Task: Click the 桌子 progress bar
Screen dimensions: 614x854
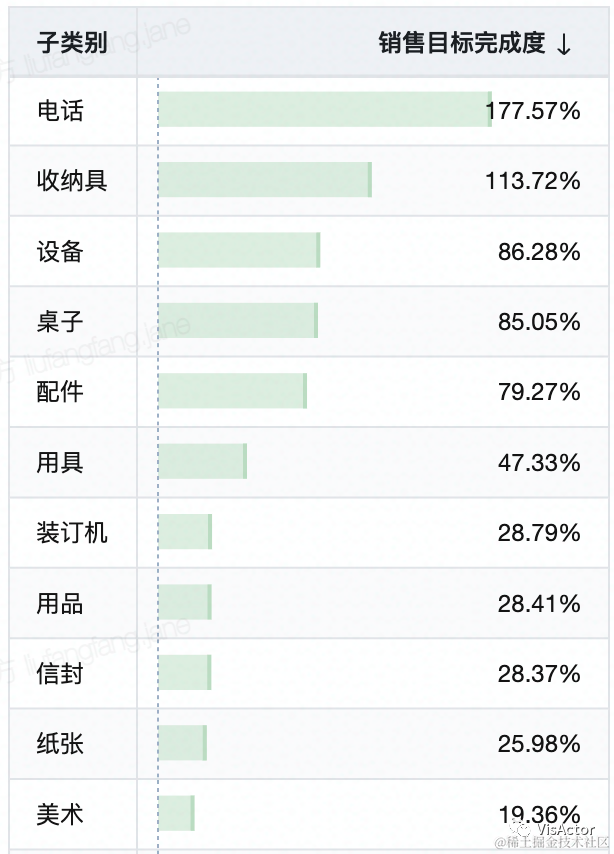Action: click(x=238, y=321)
